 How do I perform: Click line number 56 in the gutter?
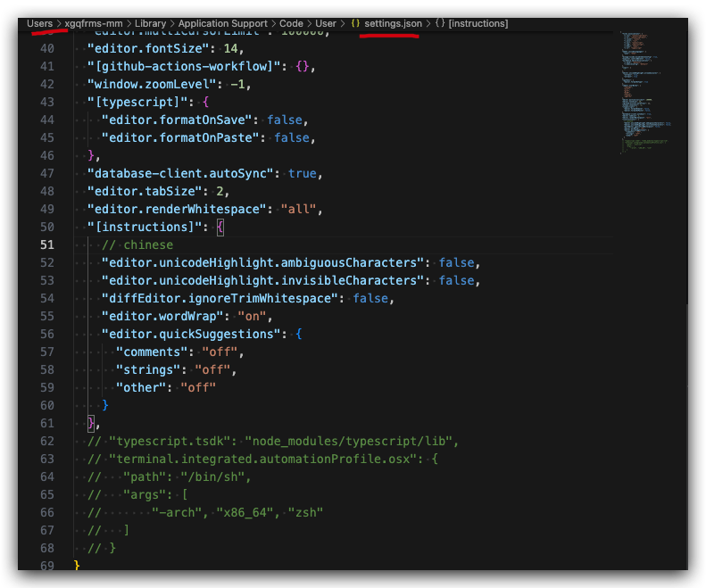(46, 334)
